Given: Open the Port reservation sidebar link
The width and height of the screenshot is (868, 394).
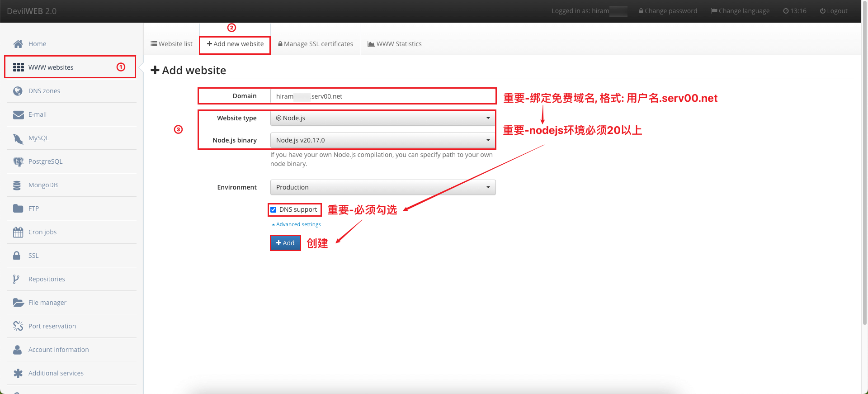Looking at the screenshot, I should click(x=72, y=326).
